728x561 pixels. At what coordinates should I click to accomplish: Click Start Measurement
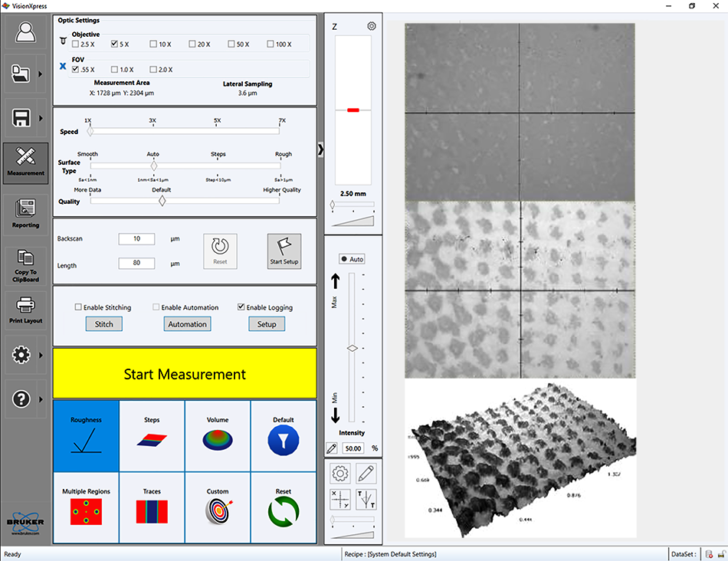click(x=185, y=373)
